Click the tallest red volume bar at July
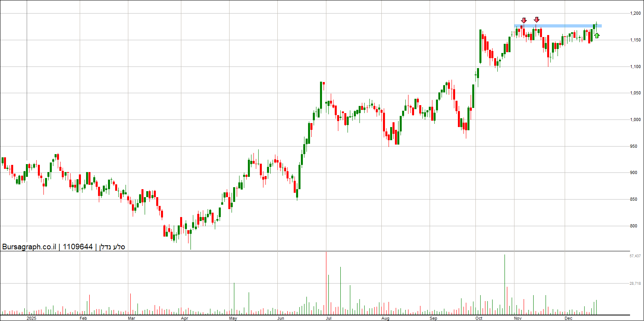 click(326, 283)
